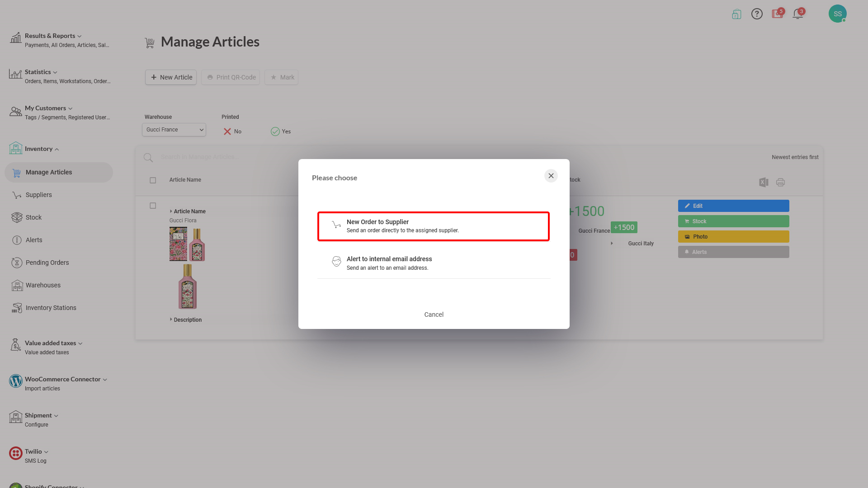Screen dimensions: 868x488
Task: Open the bell notifications icon
Action: click(x=798, y=14)
